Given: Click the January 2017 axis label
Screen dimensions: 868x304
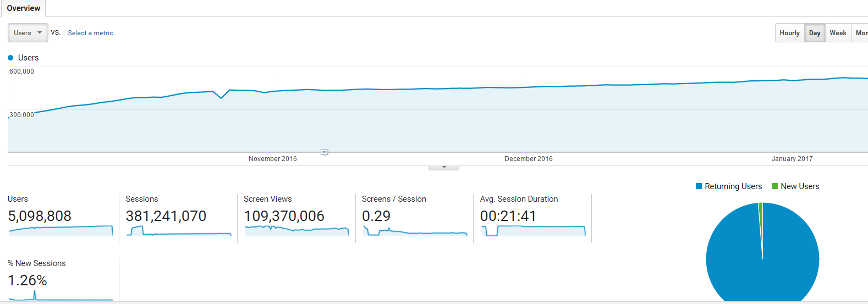Looking at the screenshot, I should click(792, 159).
